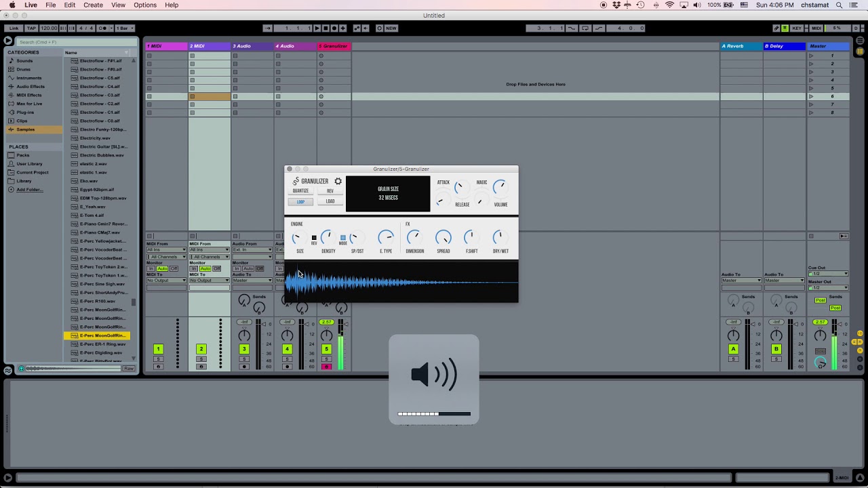
Task: Open the Plug-ins browser category
Action: (25, 113)
